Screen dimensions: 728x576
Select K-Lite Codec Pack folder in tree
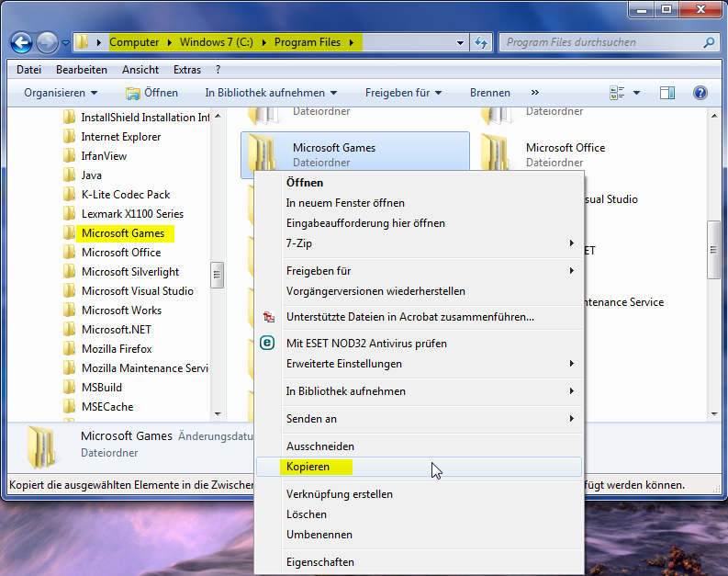pyautogui.click(x=126, y=195)
